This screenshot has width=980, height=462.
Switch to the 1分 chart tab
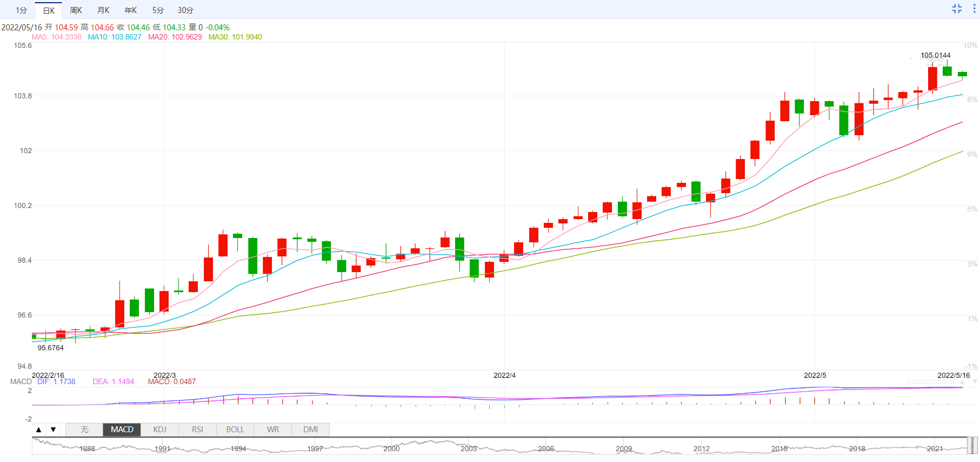(21, 10)
